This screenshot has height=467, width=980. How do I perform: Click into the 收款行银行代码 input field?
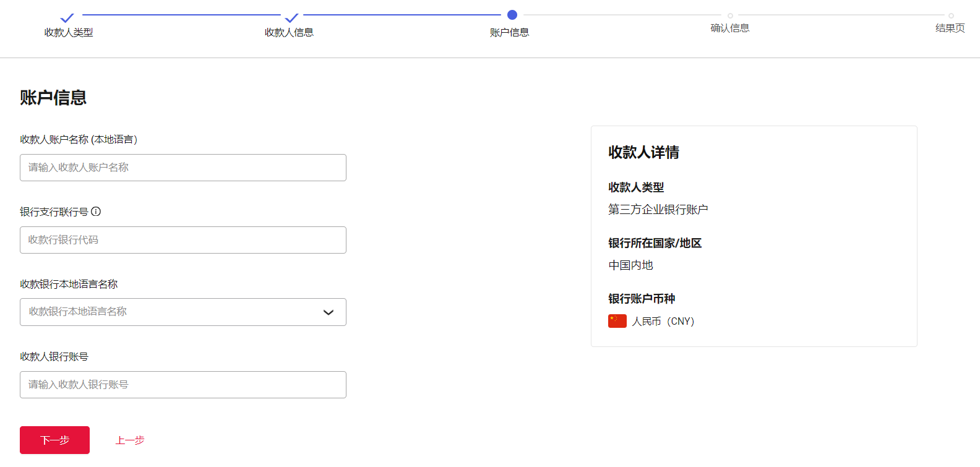tap(183, 240)
